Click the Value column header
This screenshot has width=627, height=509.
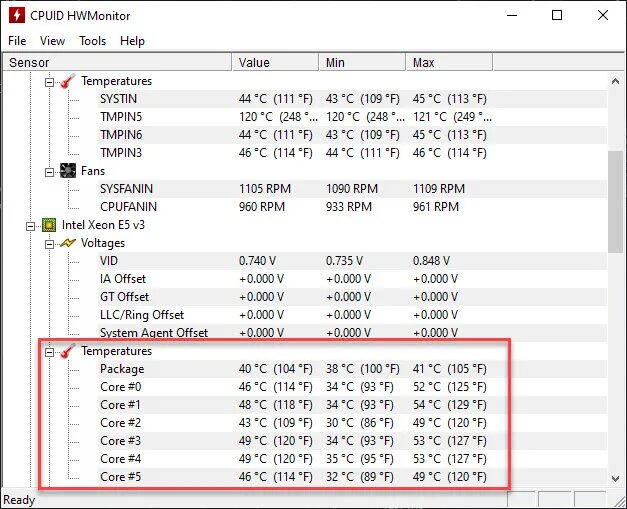pos(275,62)
